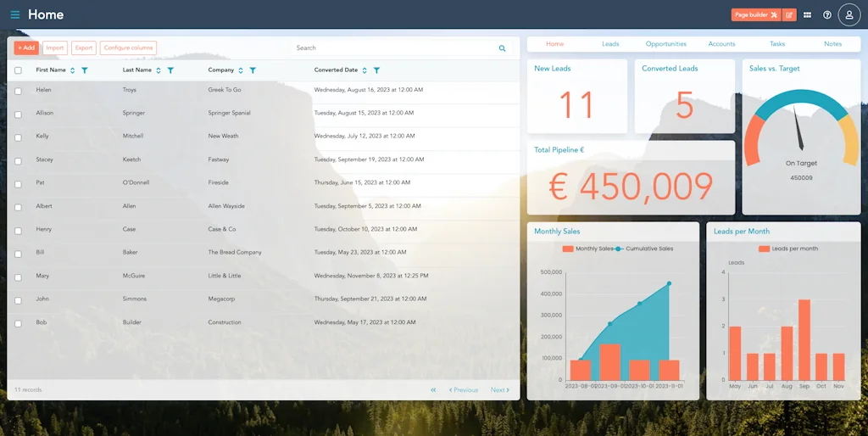Viewport: 868px width, 436px height.
Task: Check the row for Allison Springer
Action: [19, 115]
